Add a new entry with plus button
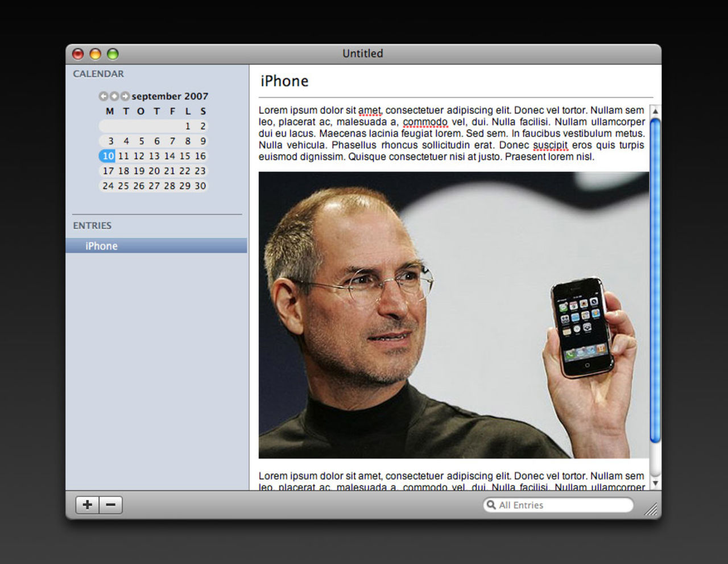This screenshot has height=564, width=728. point(88,505)
